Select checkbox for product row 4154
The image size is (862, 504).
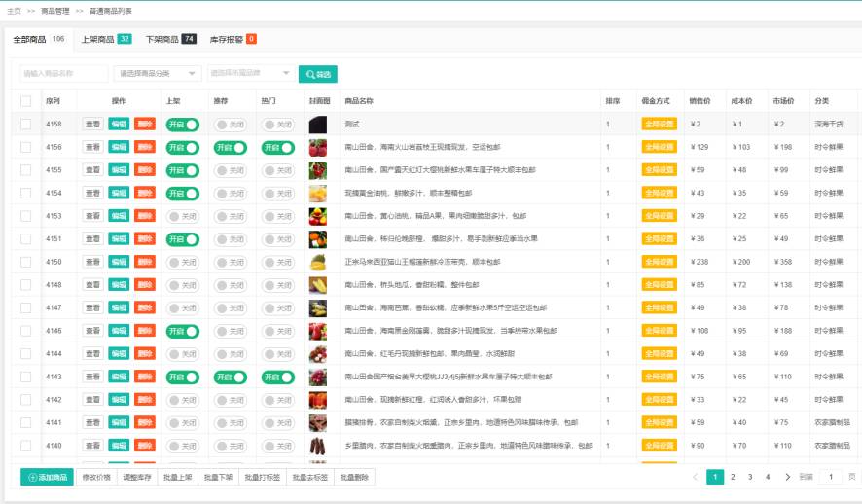pos(26,193)
